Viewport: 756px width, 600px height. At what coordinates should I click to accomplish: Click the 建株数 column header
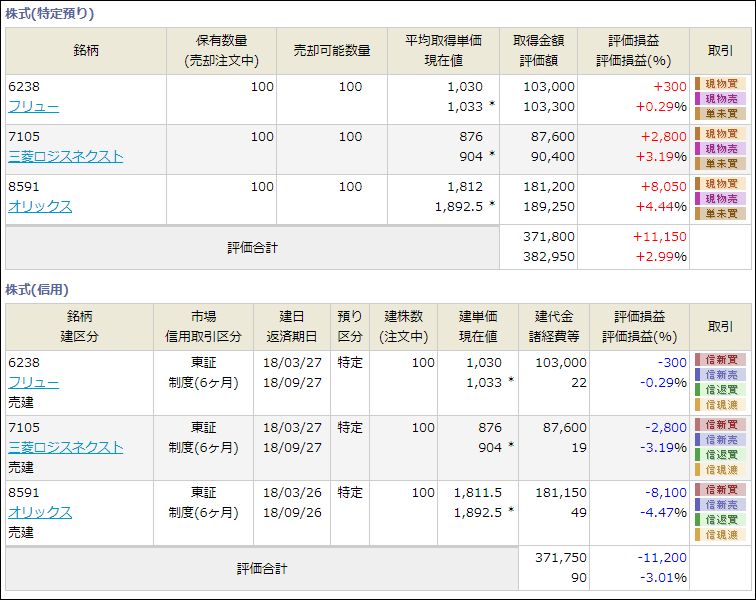click(404, 316)
